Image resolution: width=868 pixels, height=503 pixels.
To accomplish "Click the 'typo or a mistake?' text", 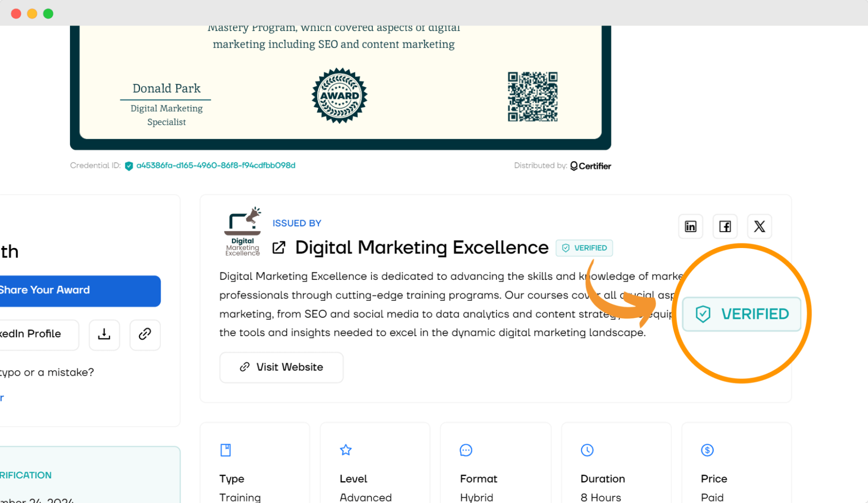I will [x=47, y=373].
